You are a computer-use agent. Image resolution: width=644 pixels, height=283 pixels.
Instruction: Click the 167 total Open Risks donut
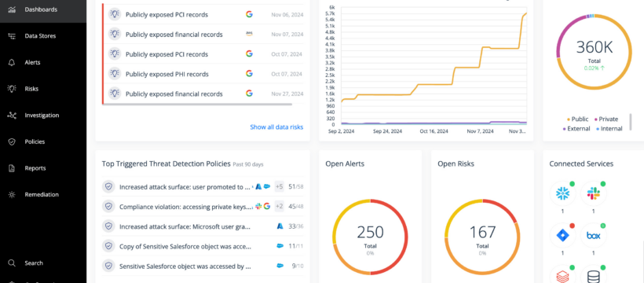pyautogui.click(x=482, y=237)
